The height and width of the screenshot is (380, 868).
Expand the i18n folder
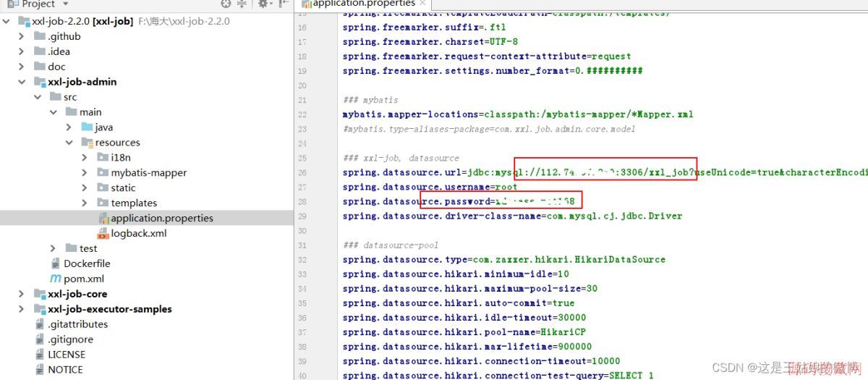(x=85, y=157)
